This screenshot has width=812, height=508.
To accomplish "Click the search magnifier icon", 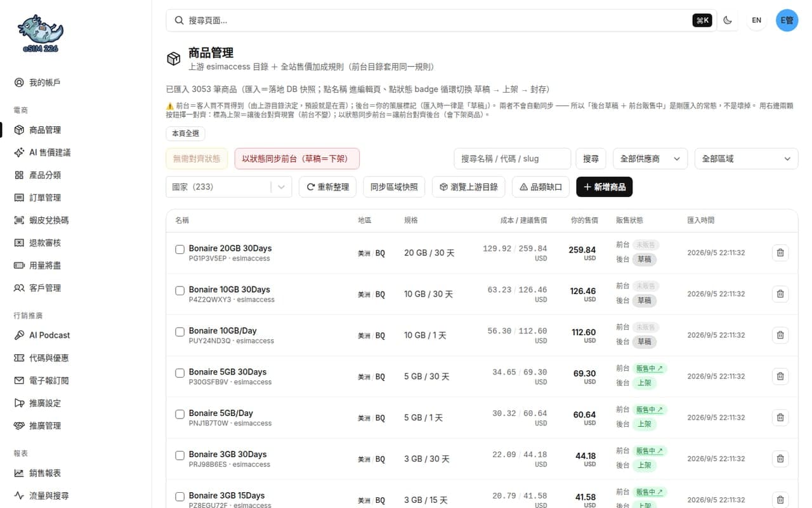I will 179,20.
